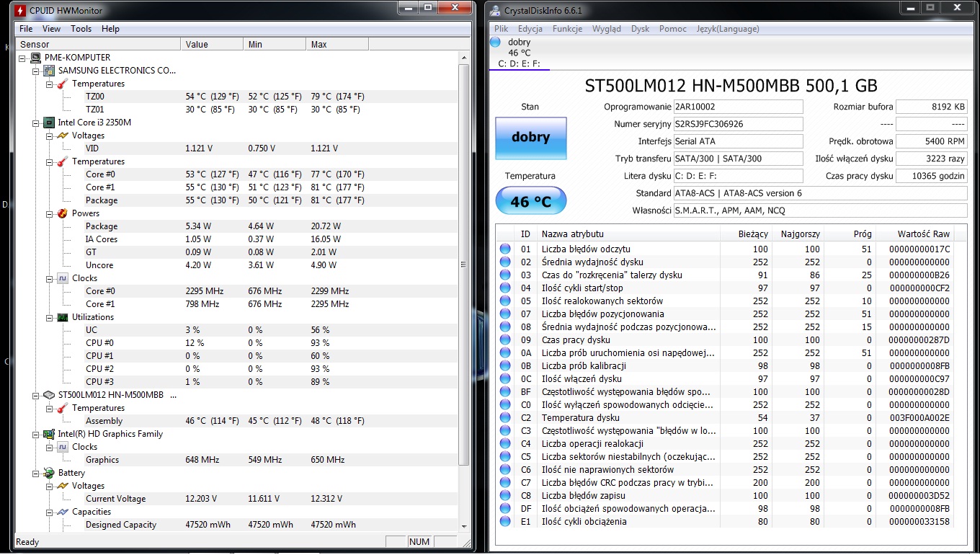The image size is (980, 555).
Task: Open the Wygląd menu in CrystalDiskInfo
Action: (606, 29)
